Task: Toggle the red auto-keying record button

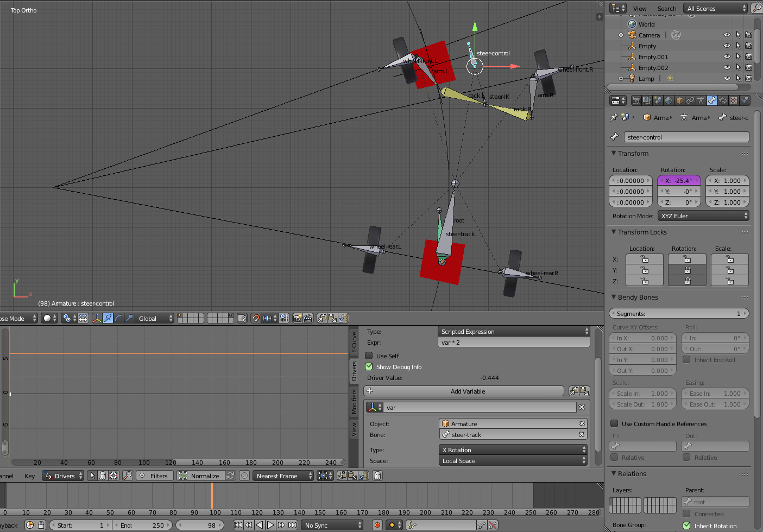Action: pos(377,525)
